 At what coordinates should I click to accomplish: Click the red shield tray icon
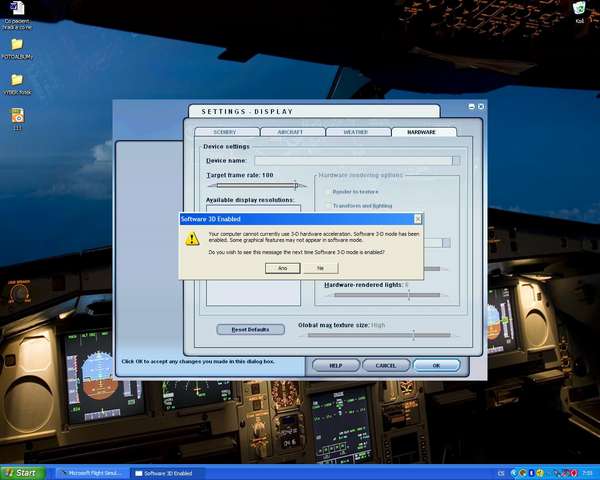[574, 473]
